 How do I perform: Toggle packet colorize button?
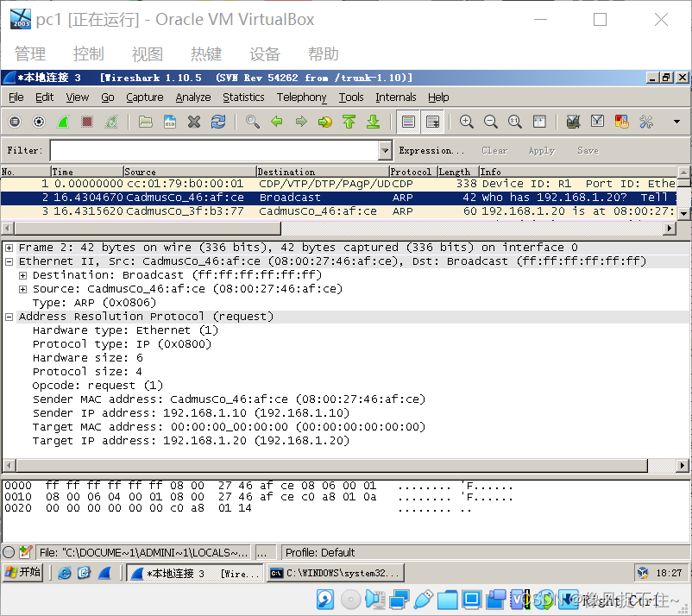[x=408, y=122]
